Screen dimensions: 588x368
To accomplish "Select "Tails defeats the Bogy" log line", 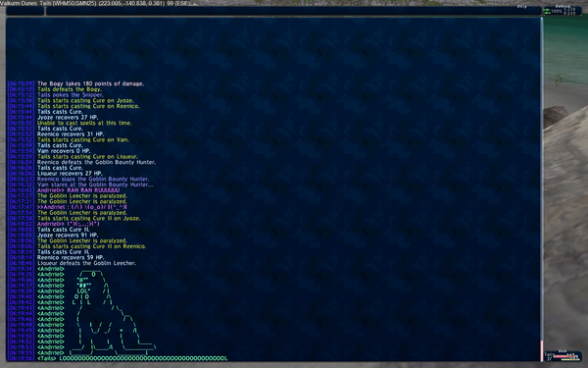I will click(x=70, y=89).
